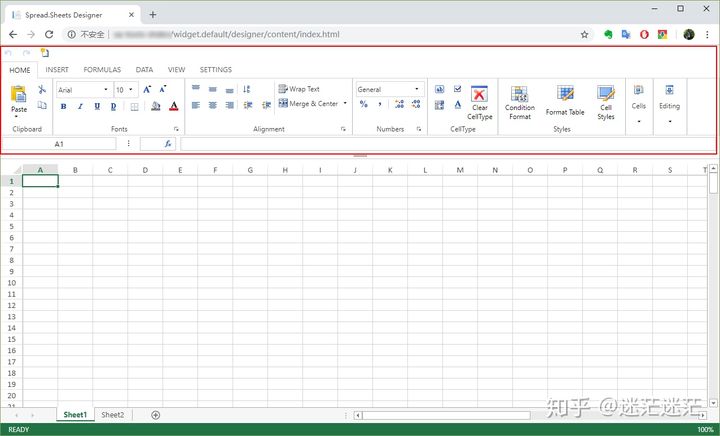
Task: Insert button cell type icon
Action: (439, 89)
